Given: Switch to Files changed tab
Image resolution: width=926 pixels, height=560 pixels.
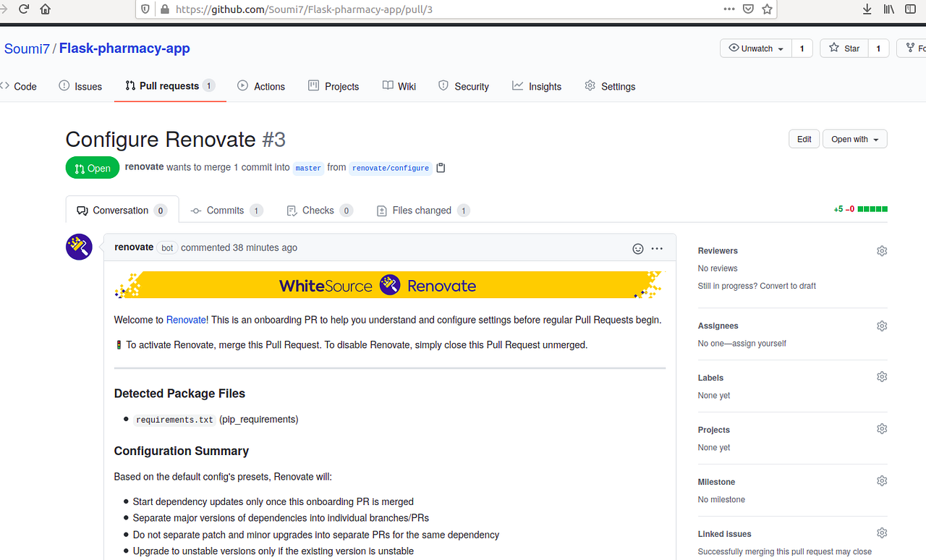Looking at the screenshot, I should [x=422, y=210].
